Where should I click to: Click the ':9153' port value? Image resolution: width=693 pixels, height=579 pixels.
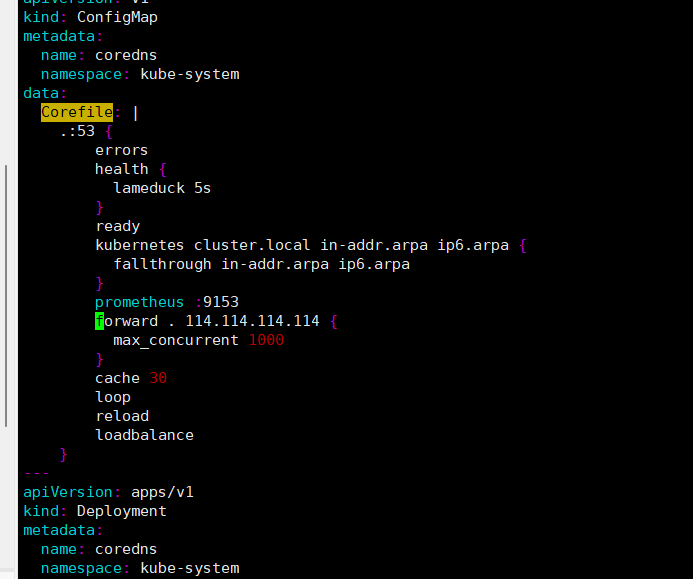pyautogui.click(x=217, y=302)
